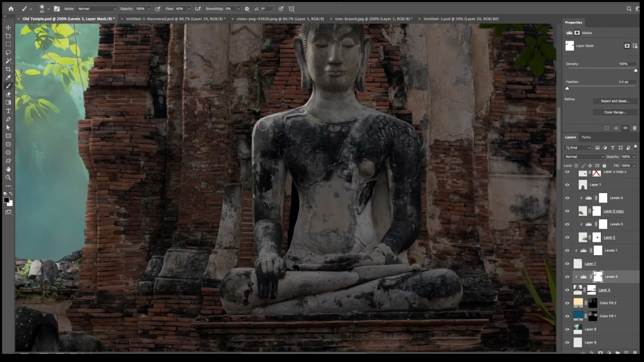Viewport: 644px width, 362px height.
Task: Select the Type tool
Action: click(x=8, y=111)
